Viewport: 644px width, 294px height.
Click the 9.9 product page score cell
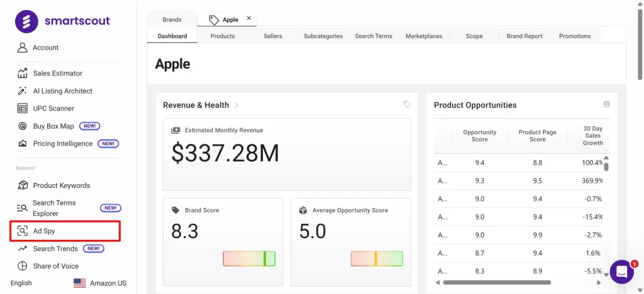[x=537, y=235]
